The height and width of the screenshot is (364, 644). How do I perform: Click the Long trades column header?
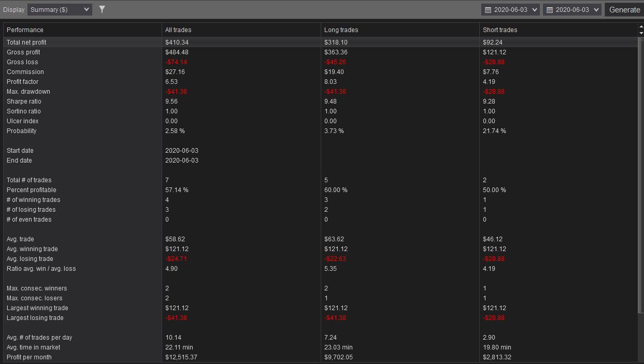[x=400, y=30]
